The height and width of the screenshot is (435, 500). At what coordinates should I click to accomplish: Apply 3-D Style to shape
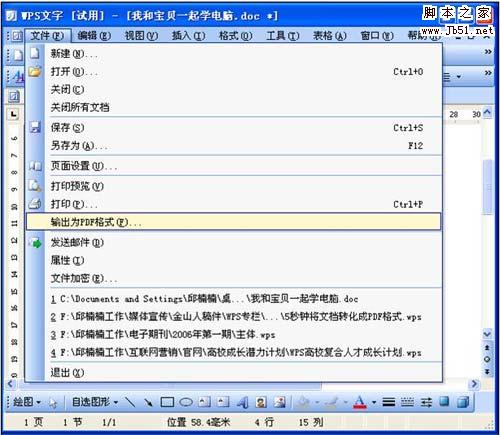[463, 402]
